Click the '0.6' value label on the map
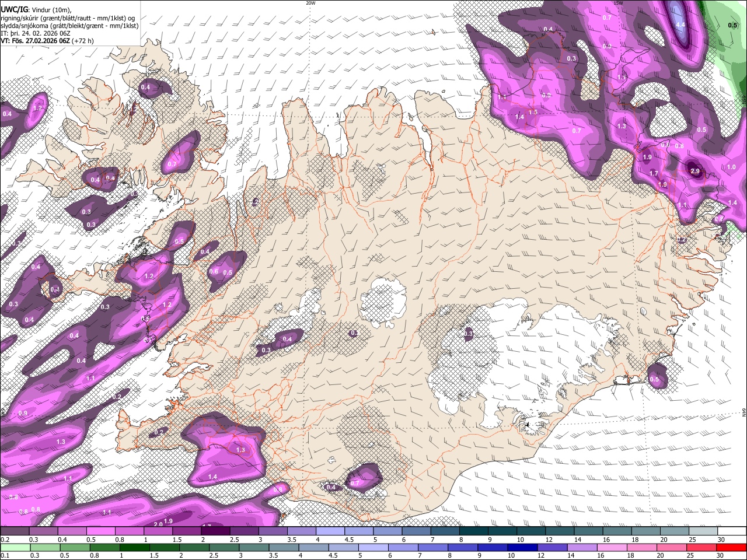This screenshot has height=560, width=747. (x=214, y=271)
